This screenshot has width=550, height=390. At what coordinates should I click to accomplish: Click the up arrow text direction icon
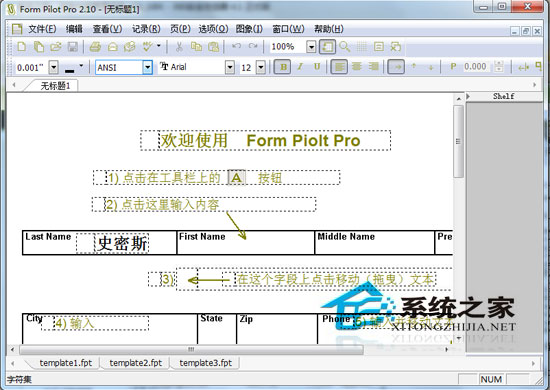tap(414, 67)
